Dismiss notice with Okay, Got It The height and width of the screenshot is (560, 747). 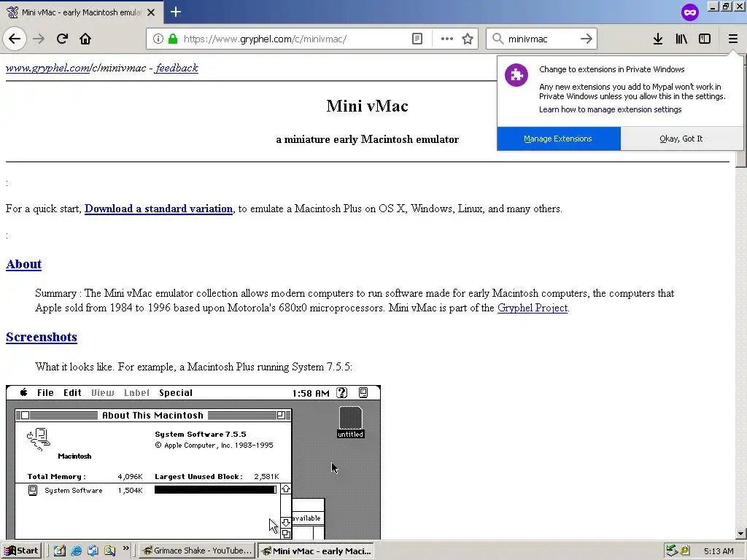point(681,139)
